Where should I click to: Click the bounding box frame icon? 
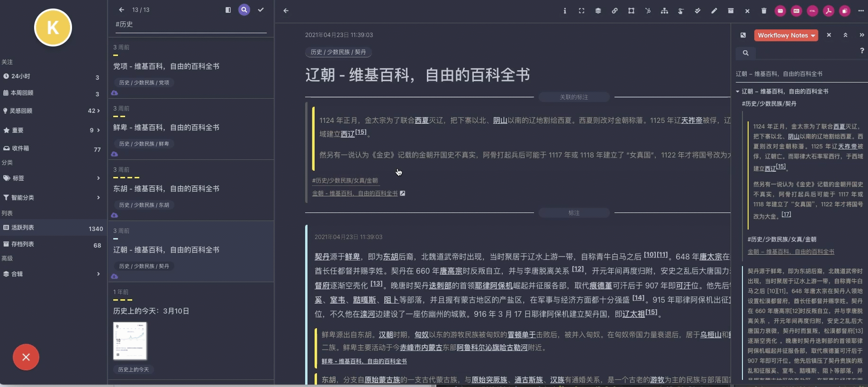tap(631, 10)
